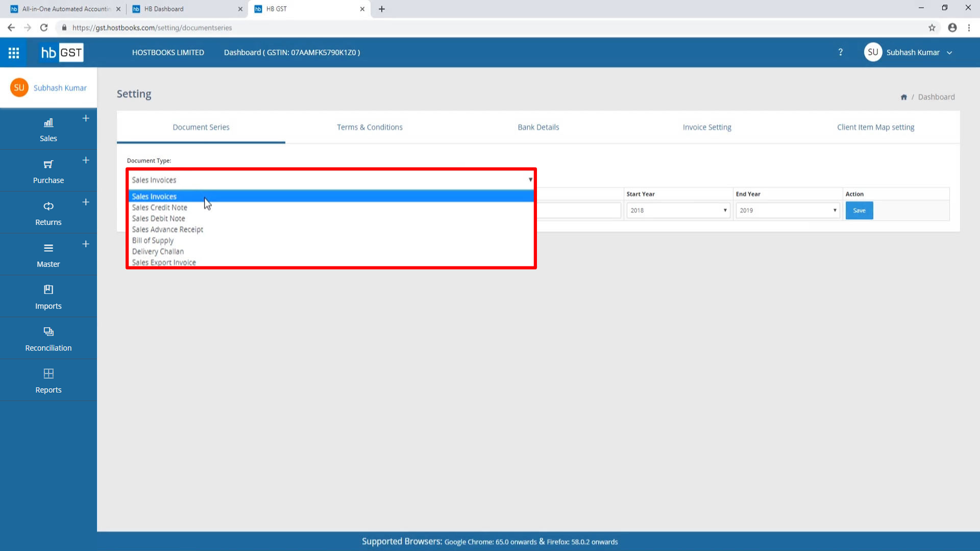980x551 pixels.
Task: Switch to the Bank Details tab
Action: tap(538, 127)
